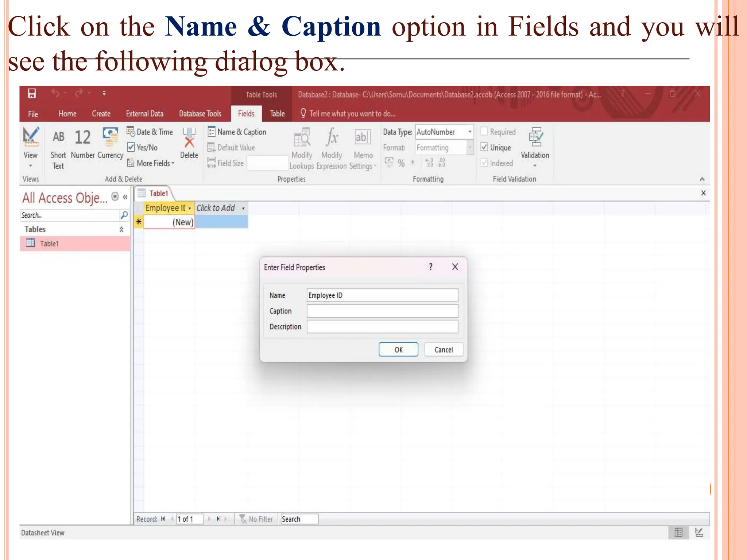The width and height of the screenshot is (747, 560).
Task: Toggle the Unique checkbox
Action: click(484, 147)
